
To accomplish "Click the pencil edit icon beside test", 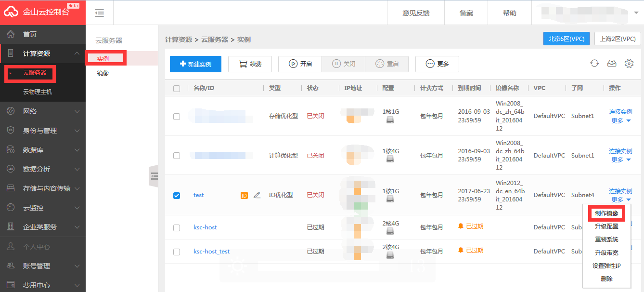I will (257, 195).
